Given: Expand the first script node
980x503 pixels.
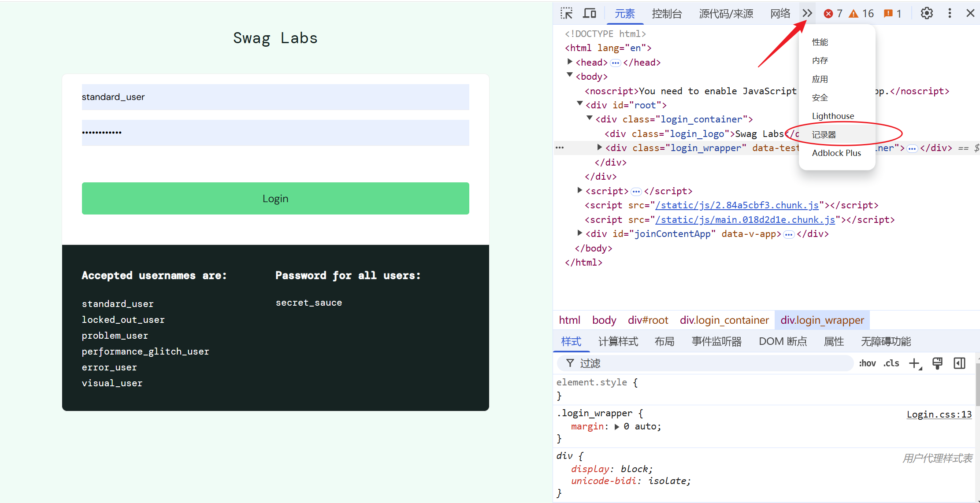Looking at the screenshot, I should (x=580, y=190).
